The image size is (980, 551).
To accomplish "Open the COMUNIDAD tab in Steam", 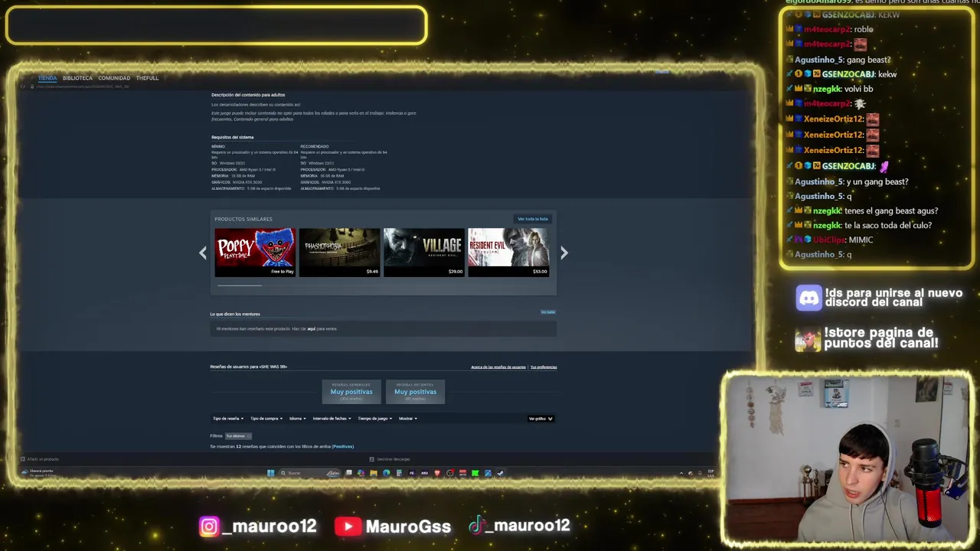I will click(114, 78).
